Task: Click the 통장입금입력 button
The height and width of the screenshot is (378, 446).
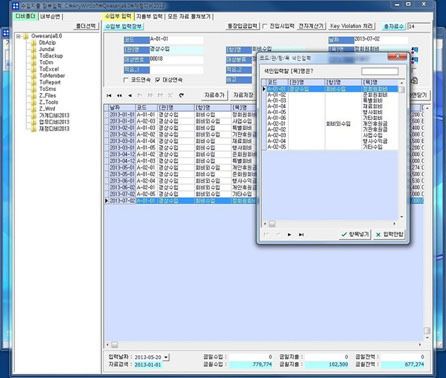Action: tap(242, 26)
